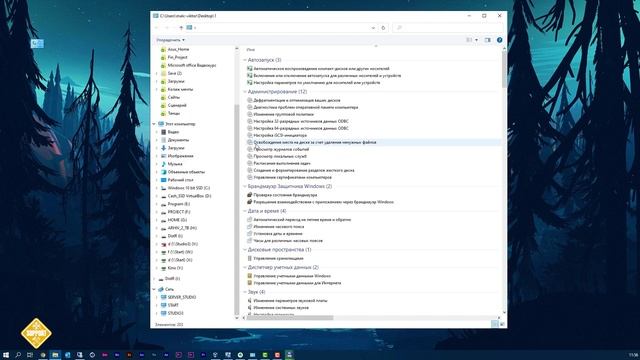The width and height of the screenshot is (640, 360).
Task: Select Cash_SSD VirtualBox (D:) drive
Action: 189,196
